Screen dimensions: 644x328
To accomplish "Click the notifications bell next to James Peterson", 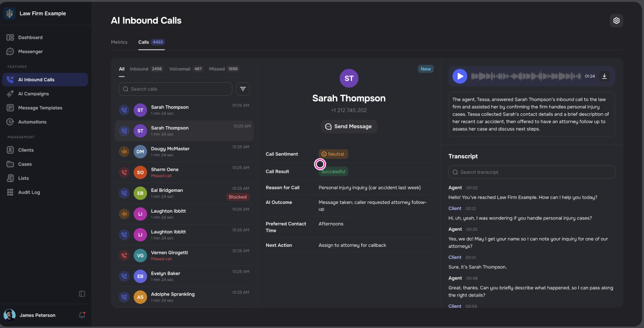I will click(x=82, y=315).
